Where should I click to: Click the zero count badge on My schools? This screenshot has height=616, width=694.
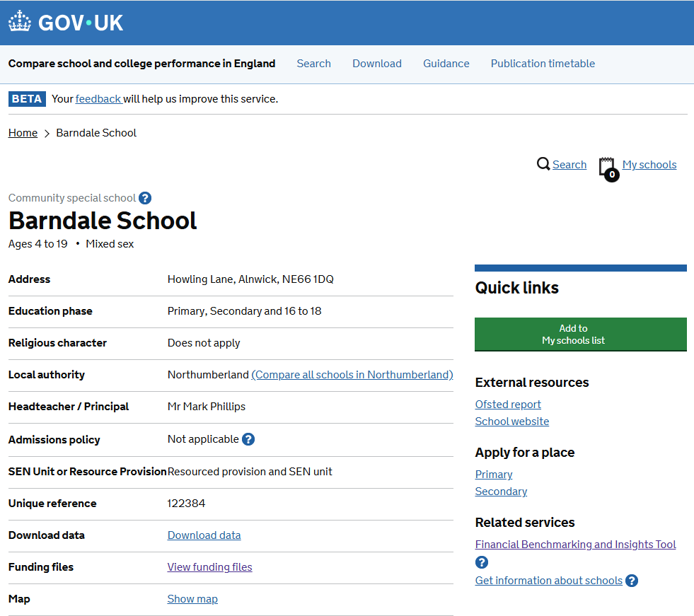611,175
